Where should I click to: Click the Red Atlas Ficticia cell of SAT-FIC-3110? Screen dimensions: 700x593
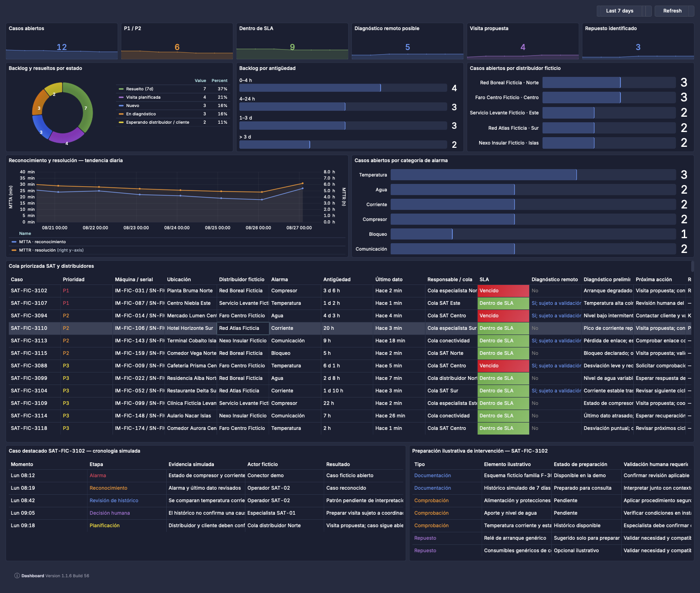pyautogui.click(x=243, y=328)
